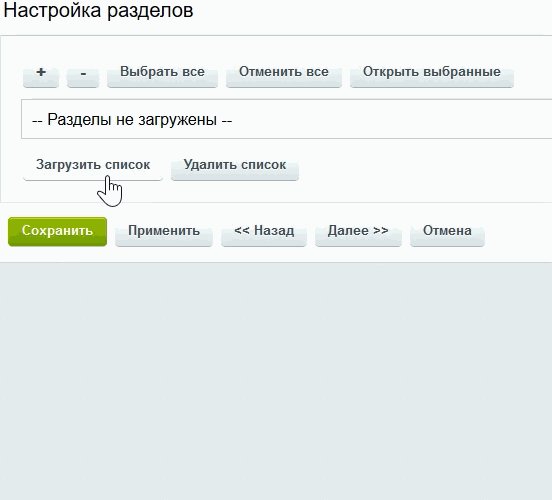Click the Загрузить список button under the cursor
Viewport: 552px width, 500px height.
(x=93, y=165)
